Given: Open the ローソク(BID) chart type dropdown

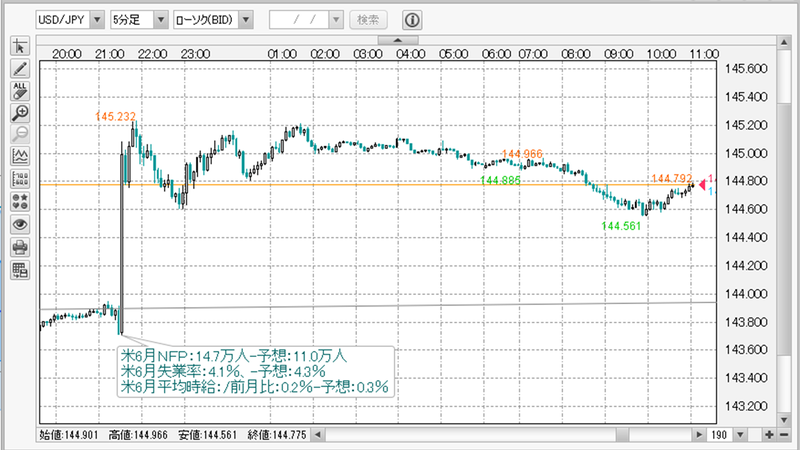Looking at the screenshot, I should pos(246,20).
